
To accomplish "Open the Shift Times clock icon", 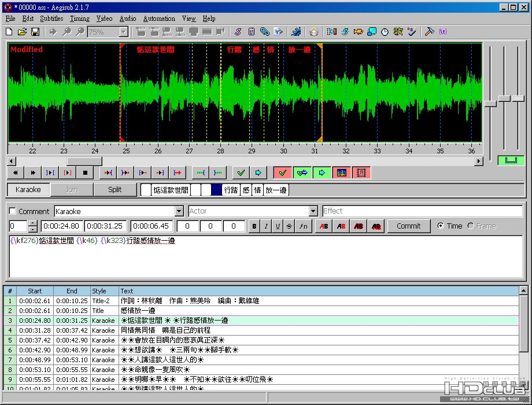I will 385,32.
